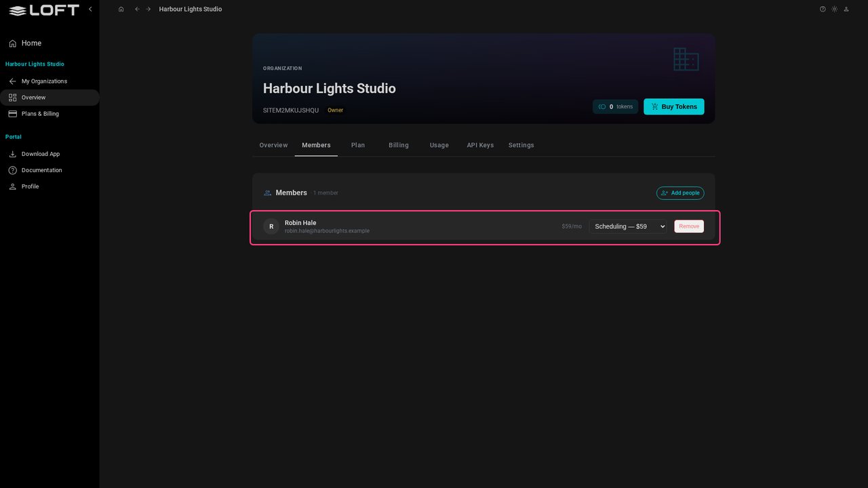
Task: Remove Robin Hale from members
Action: (689, 226)
